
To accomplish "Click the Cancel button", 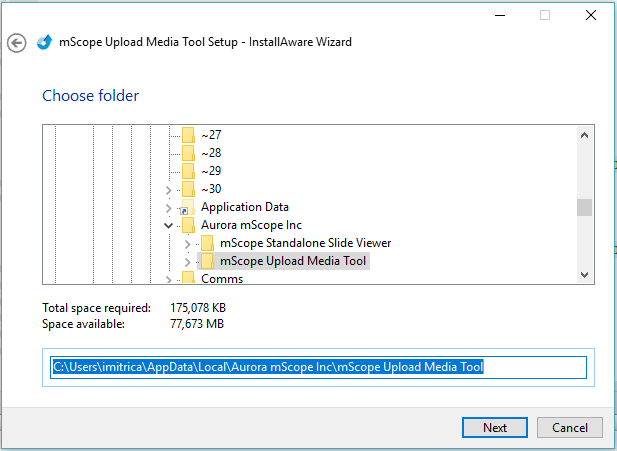I will 569,427.
